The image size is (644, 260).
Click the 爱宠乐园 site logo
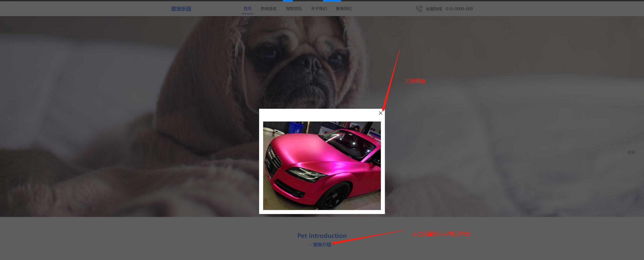[x=181, y=9]
